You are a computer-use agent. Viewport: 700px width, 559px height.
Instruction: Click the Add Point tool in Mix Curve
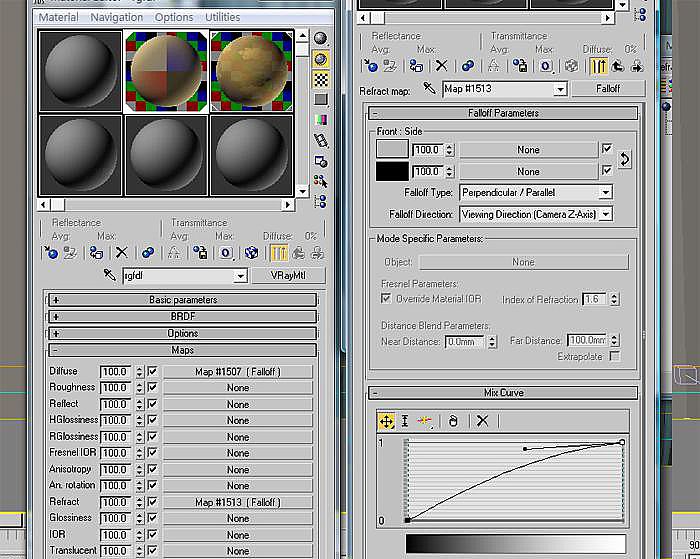tap(424, 421)
